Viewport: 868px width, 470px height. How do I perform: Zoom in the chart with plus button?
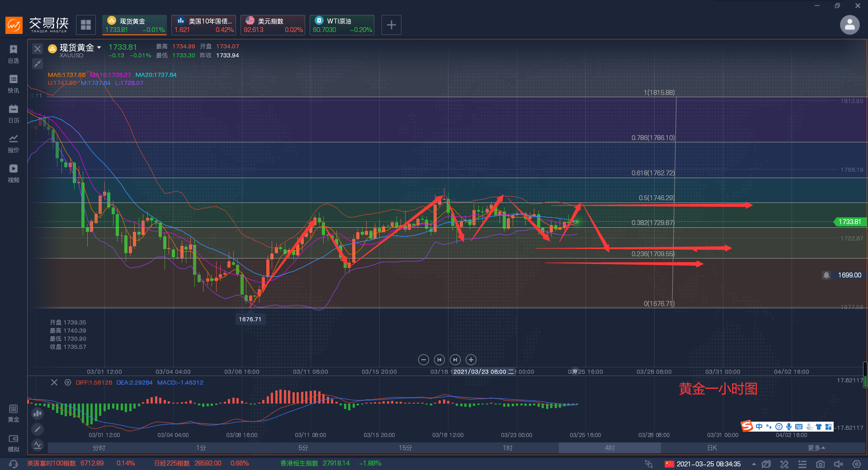[x=471, y=360]
